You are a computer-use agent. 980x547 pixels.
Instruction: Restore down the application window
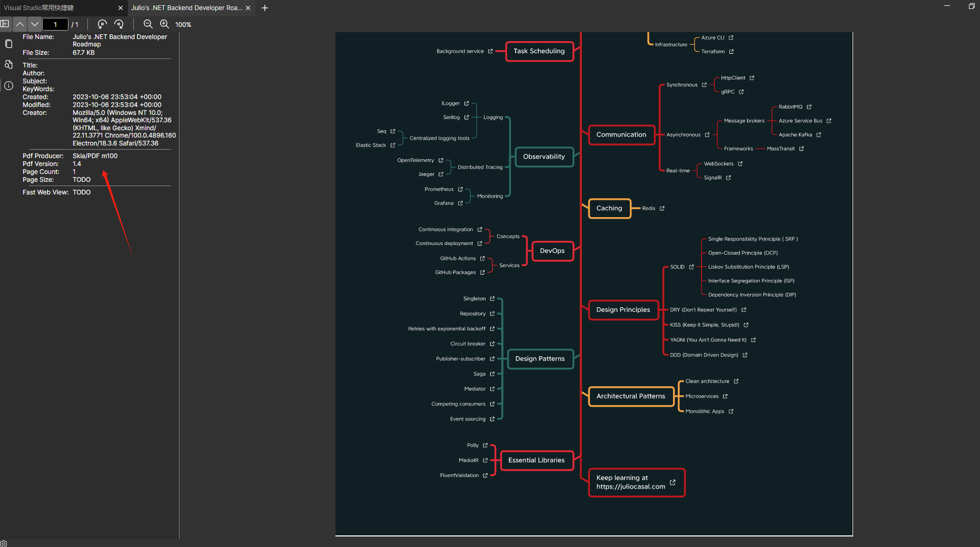(972, 6)
